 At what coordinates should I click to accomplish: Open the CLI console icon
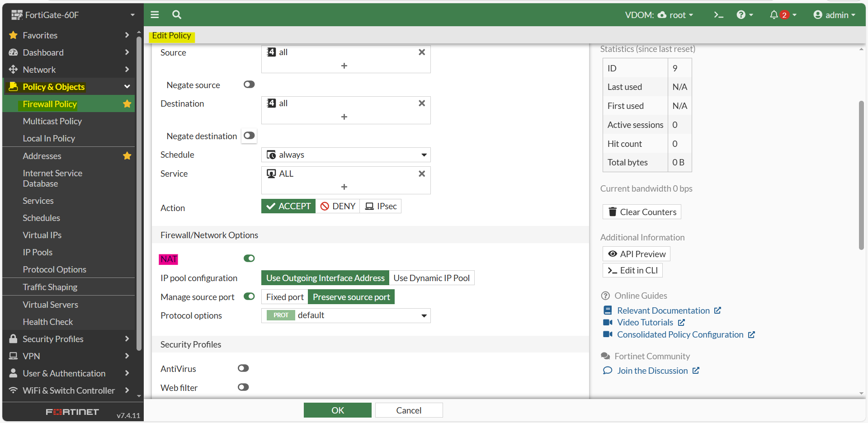point(718,15)
